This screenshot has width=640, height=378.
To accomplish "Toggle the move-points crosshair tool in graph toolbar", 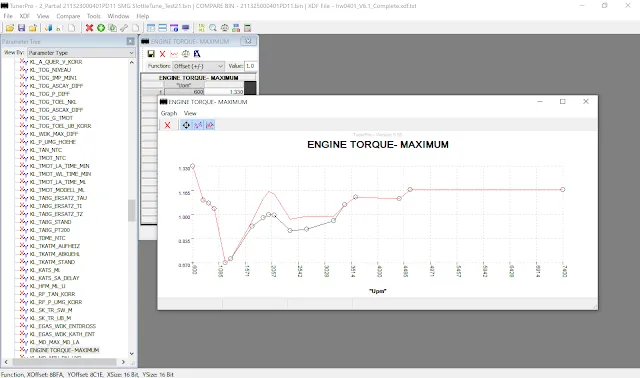I will [x=186, y=125].
